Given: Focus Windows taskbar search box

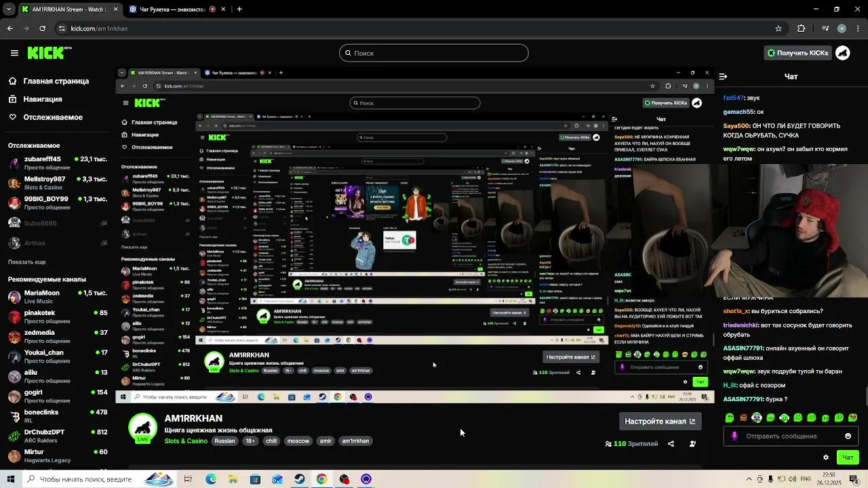Looking at the screenshot, I should (x=98, y=479).
